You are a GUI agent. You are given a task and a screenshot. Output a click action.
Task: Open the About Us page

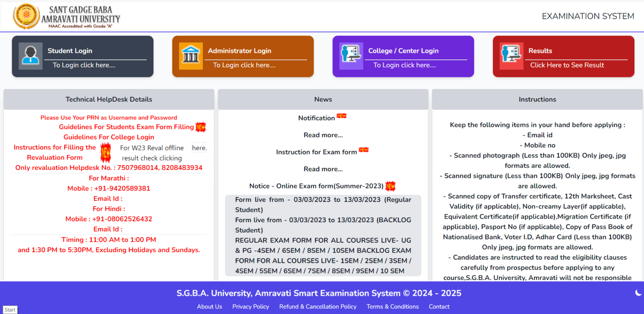point(209,306)
